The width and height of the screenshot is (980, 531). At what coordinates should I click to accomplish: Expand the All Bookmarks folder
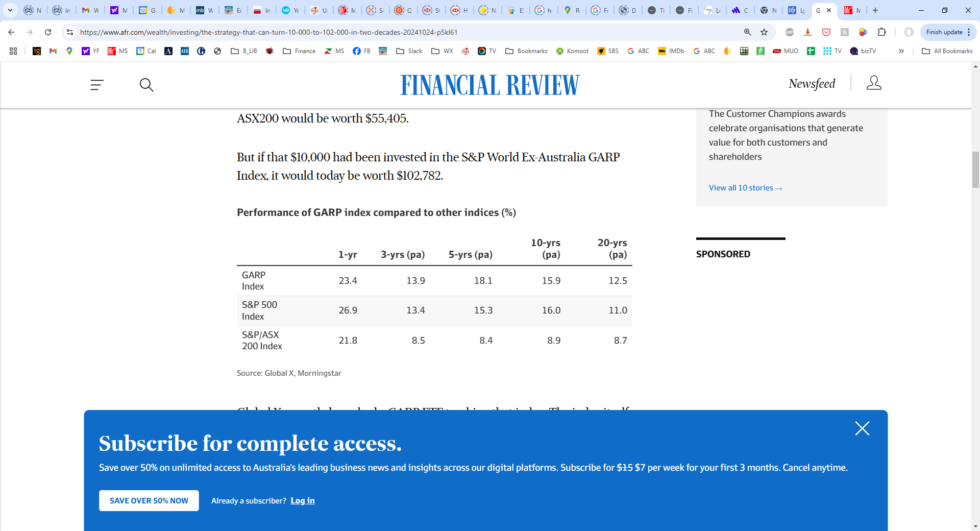click(x=947, y=51)
